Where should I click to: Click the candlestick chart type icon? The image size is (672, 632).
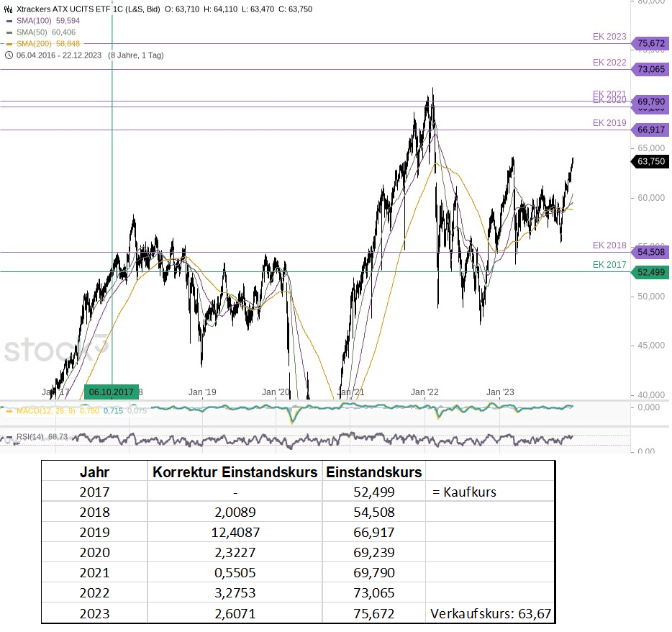pyautogui.click(x=8, y=9)
